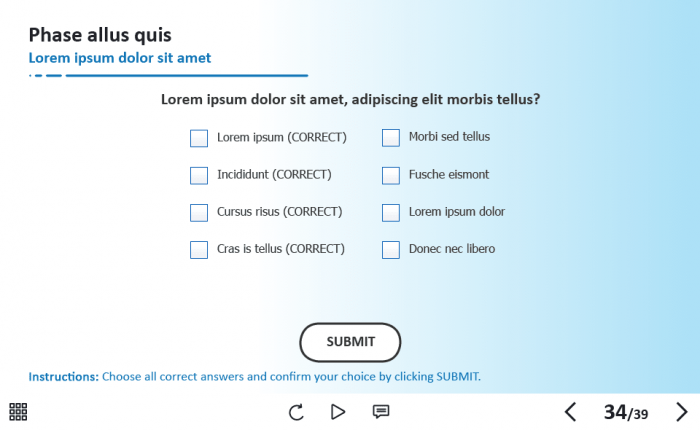This screenshot has height=430, width=700.
Task: Tick the Incididunt (CORRECT) checkbox
Action: tap(199, 175)
